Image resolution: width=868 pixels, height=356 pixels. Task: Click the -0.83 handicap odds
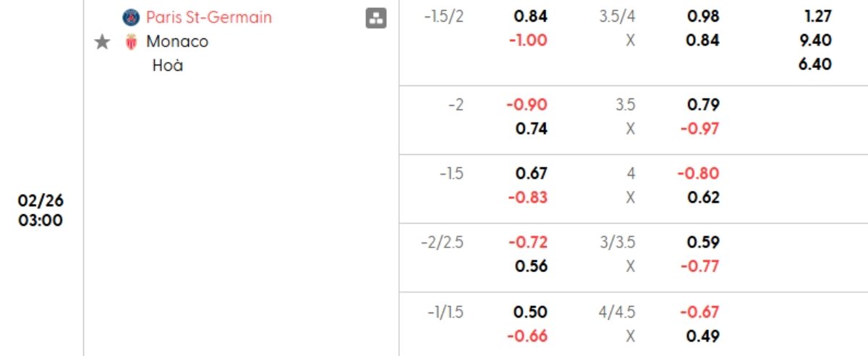[x=527, y=198]
